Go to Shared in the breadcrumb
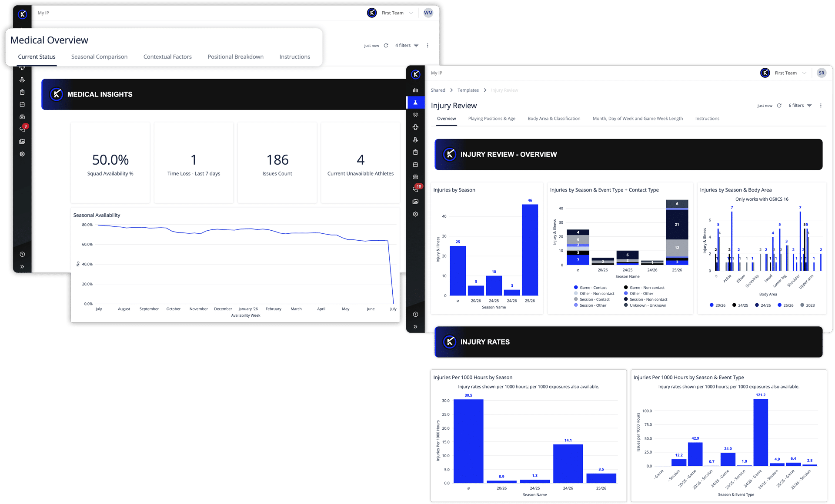This screenshot has height=504, width=835. coord(438,90)
